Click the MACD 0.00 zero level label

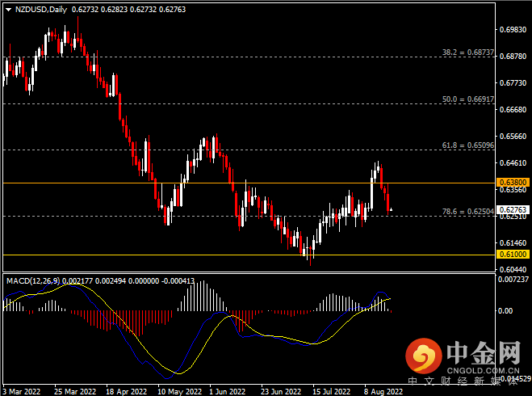tap(505, 310)
